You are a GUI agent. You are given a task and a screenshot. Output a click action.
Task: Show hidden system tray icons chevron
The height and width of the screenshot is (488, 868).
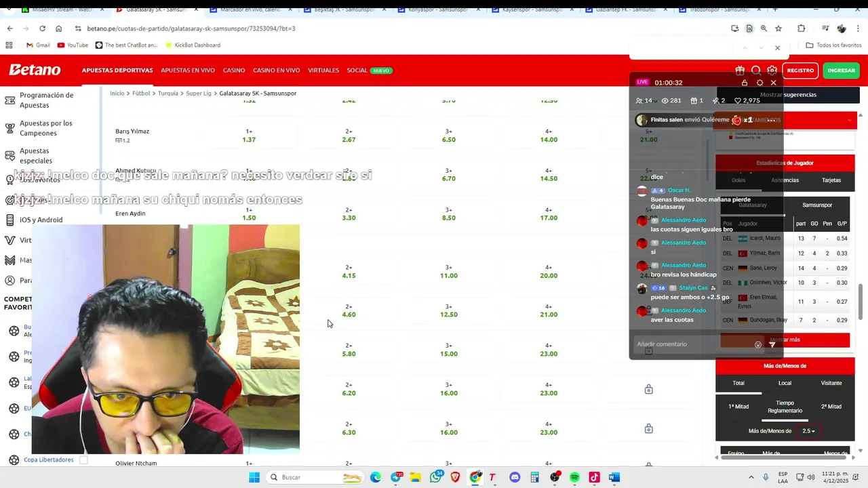point(751,477)
